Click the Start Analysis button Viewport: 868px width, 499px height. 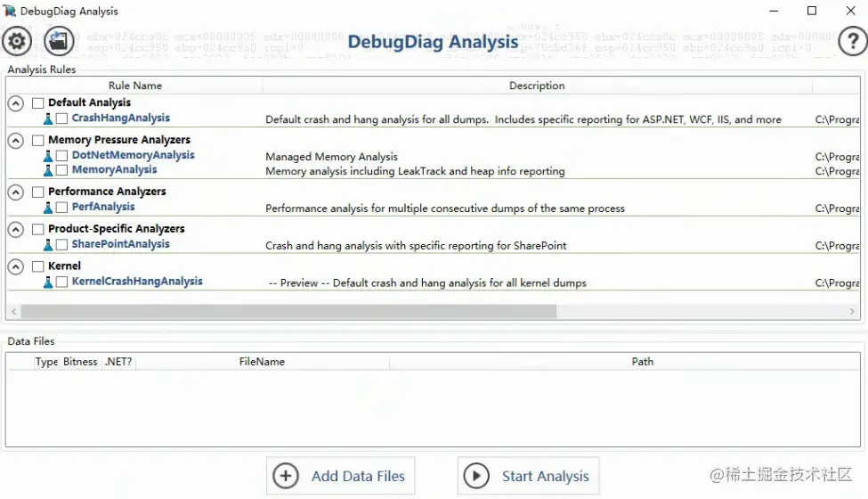tap(528, 476)
